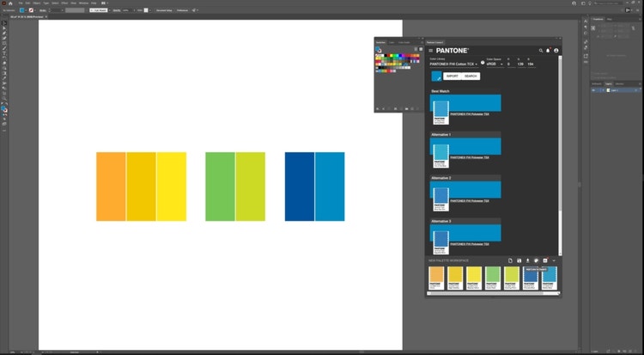Image resolution: width=644 pixels, height=355 pixels.
Task: Click the R value field
Action: tap(511, 64)
